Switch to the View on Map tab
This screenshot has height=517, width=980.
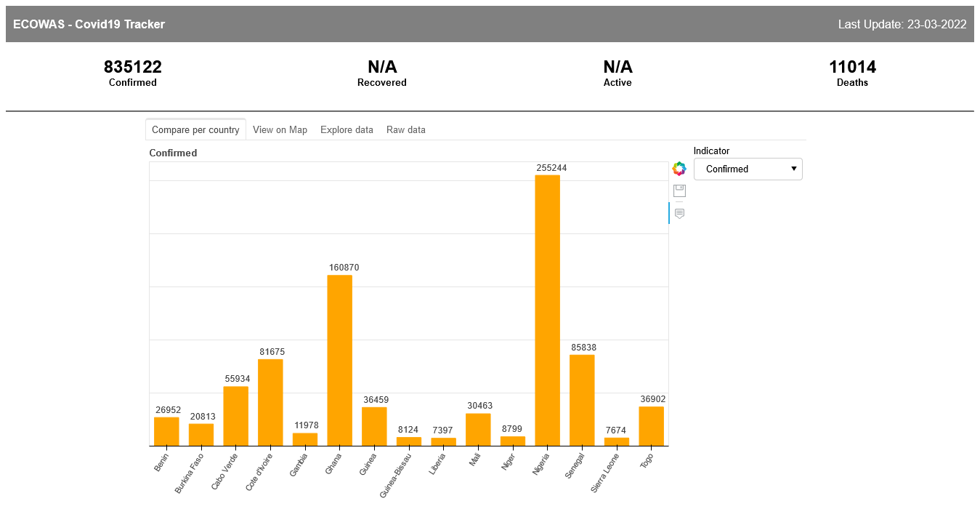click(x=280, y=129)
